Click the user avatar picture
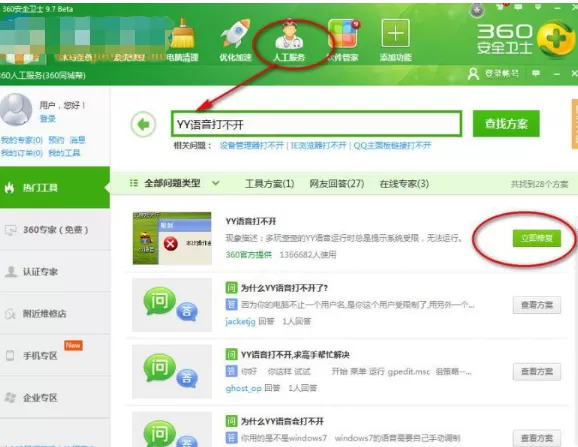Image resolution: width=578 pixels, height=447 pixels. click(x=16, y=109)
